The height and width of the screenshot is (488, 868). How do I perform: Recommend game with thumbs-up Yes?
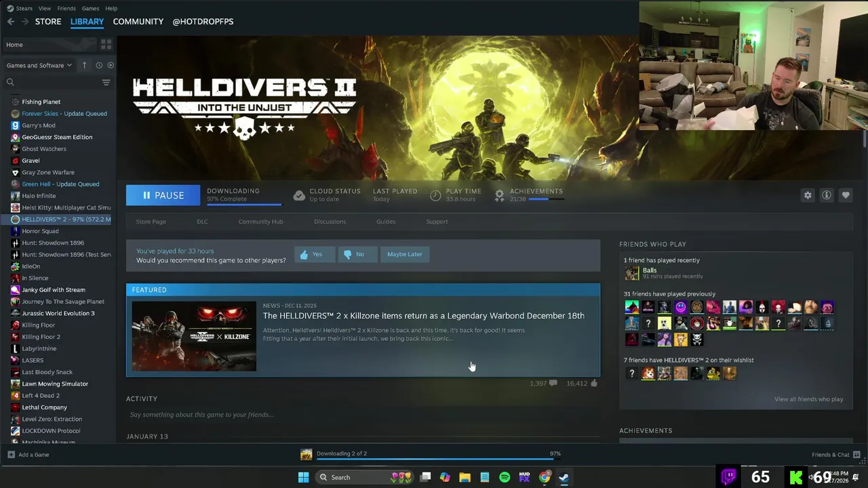[315, 254]
